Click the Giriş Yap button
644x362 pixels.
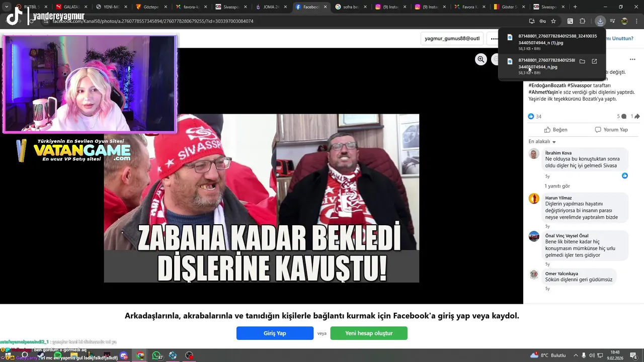click(275, 333)
